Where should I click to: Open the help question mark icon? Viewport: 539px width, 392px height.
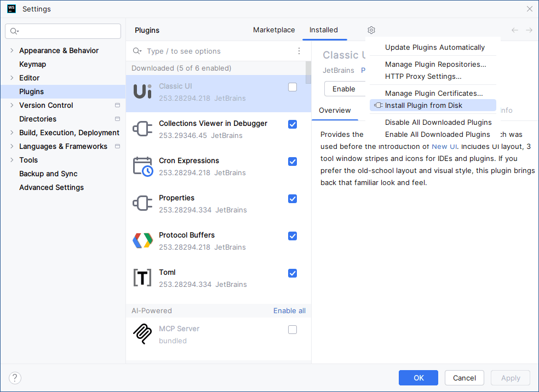[15, 378]
